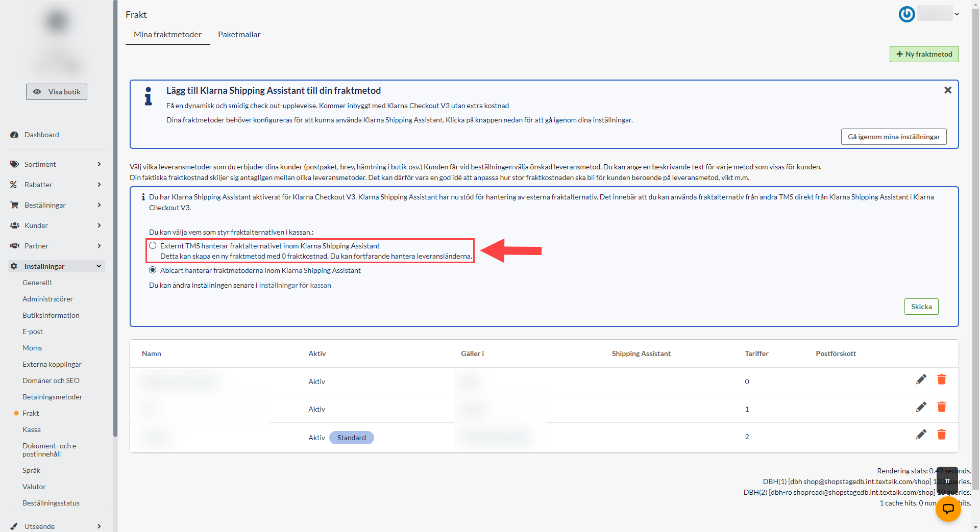The width and height of the screenshot is (980, 532).
Task: Open Externa kopplingar settings
Action: pos(52,364)
